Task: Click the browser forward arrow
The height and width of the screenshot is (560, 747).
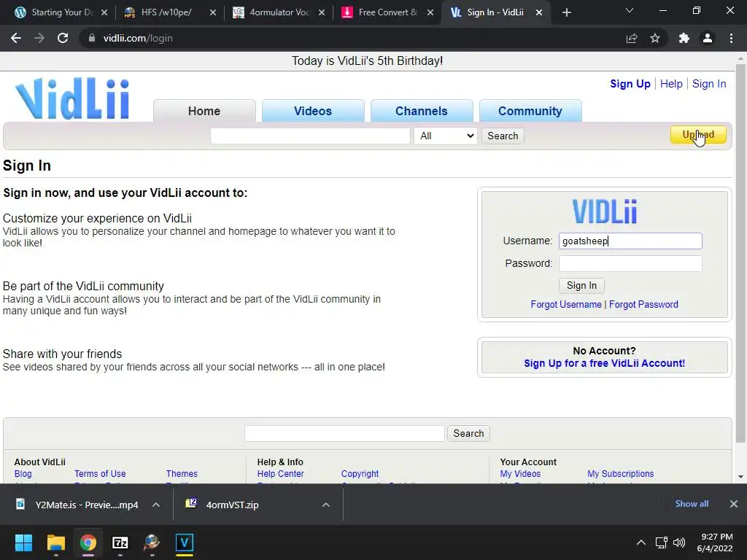Action: pos(39,38)
